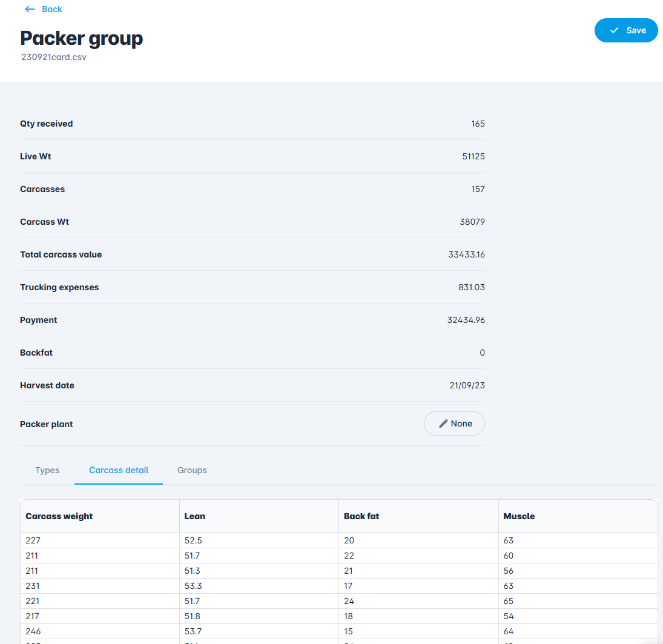Click the Muscle column header
The image size is (663, 644).
[x=519, y=516]
